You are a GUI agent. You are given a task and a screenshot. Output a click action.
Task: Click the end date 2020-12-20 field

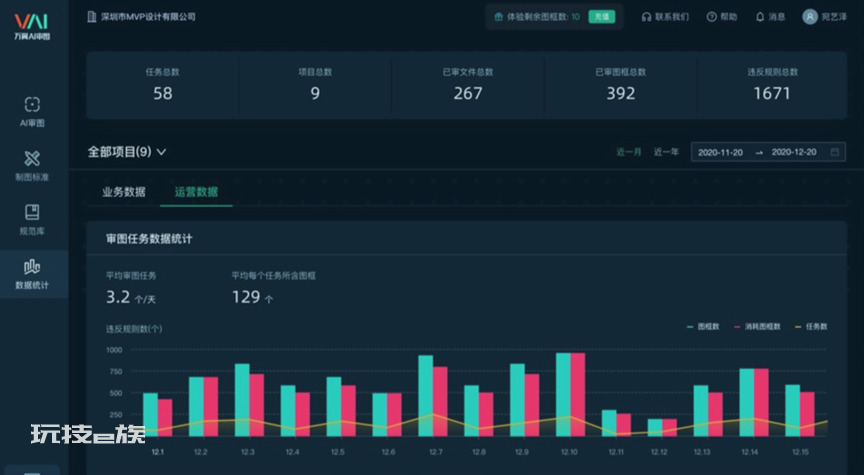click(794, 152)
